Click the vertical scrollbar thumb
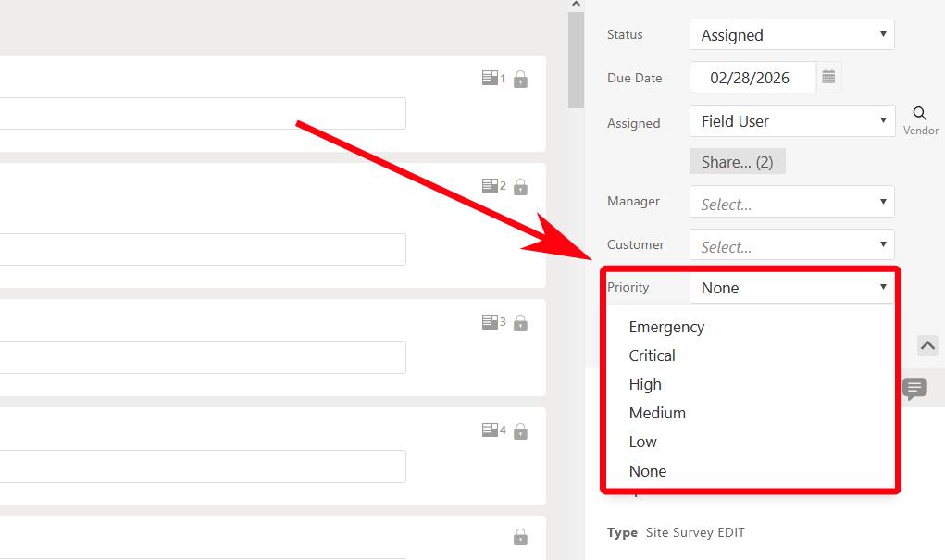Viewport: 945px width, 560px height. [x=576, y=60]
